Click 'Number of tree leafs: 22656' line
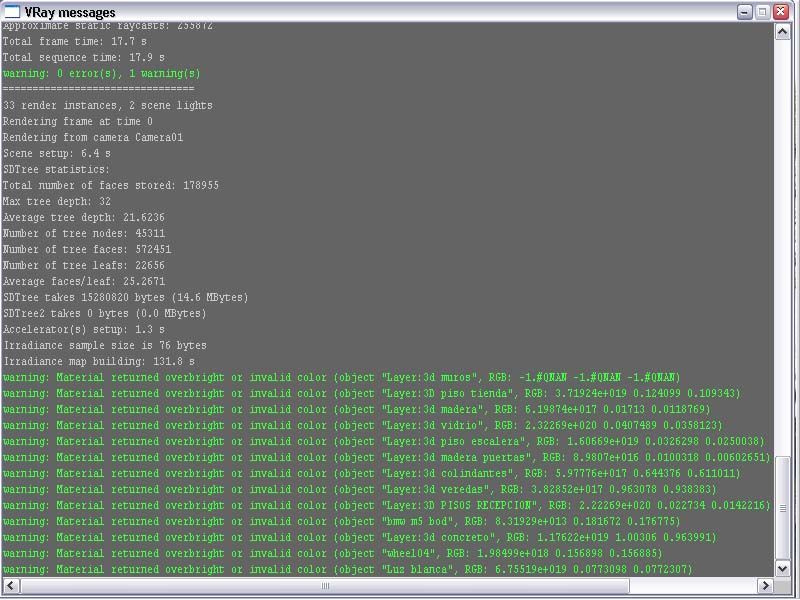The image size is (800, 600). point(84,265)
